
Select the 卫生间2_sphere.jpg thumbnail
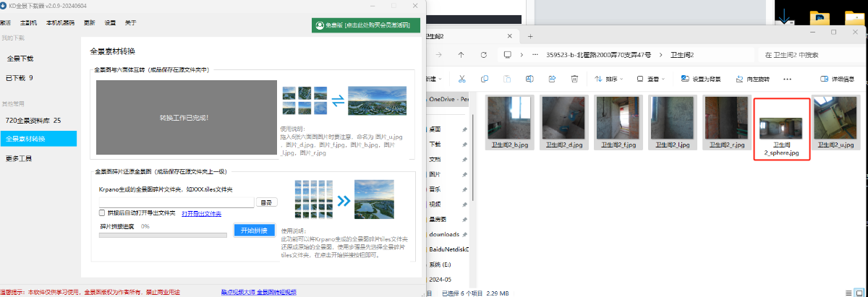[781, 128]
